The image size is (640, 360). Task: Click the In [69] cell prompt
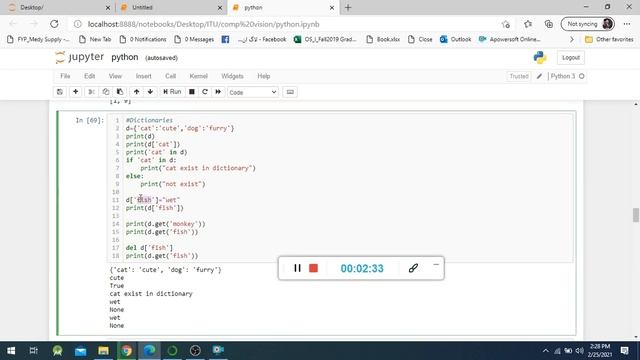pyautogui.click(x=90, y=120)
